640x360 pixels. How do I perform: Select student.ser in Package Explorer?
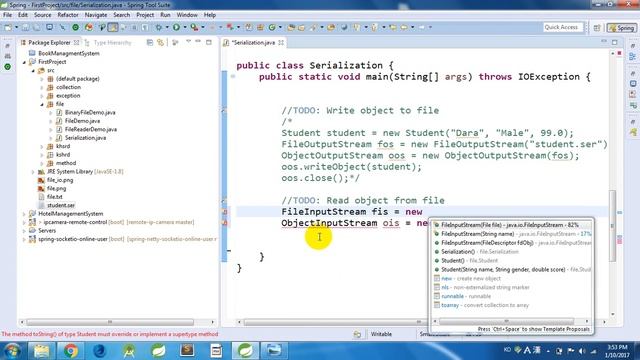(61, 205)
